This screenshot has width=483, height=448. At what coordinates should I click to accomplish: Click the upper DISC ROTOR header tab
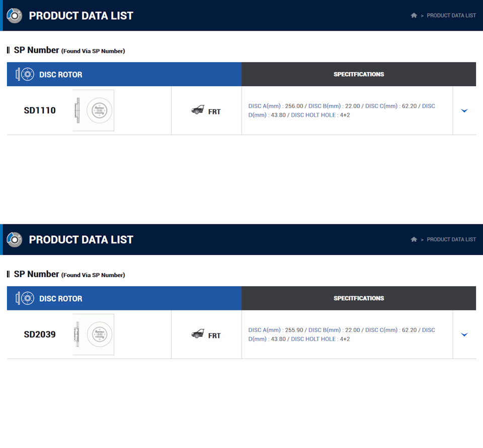click(x=124, y=74)
